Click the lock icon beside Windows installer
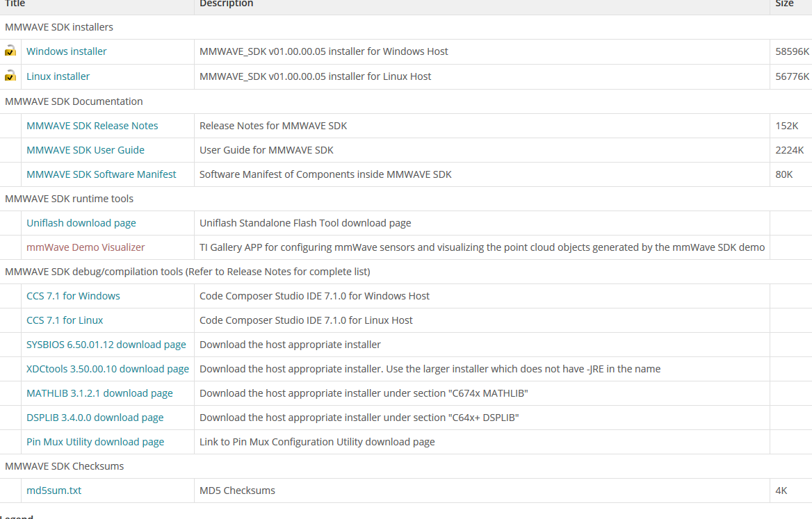The image size is (812, 519). pos(10,51)
